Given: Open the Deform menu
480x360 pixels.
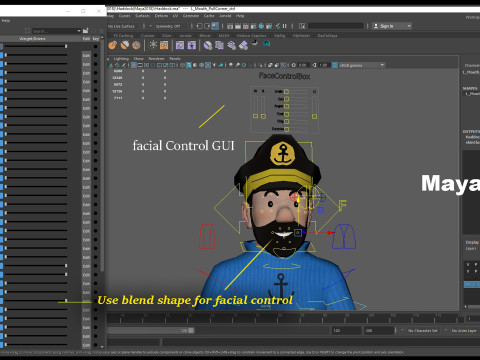Looking at the screenshot, I should point(161,16).
